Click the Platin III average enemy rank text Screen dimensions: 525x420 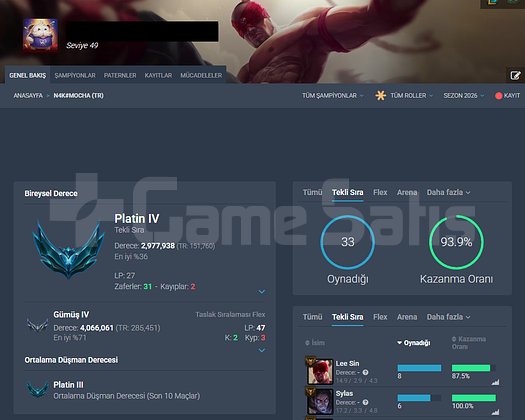[x=68, y=385]
